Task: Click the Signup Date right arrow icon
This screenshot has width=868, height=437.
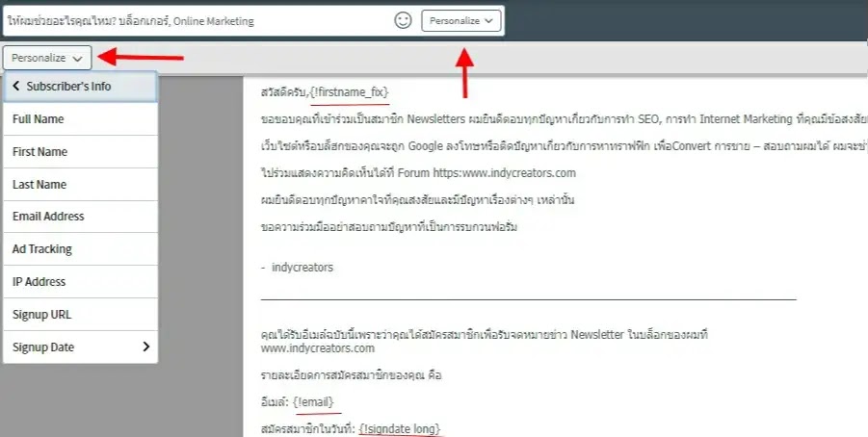Action: (146, 347)
